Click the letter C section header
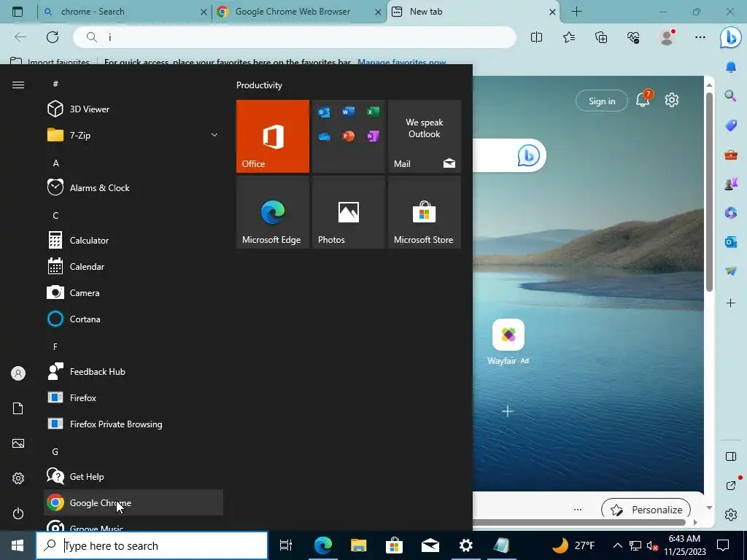747x560 pixels. (55, 215)
